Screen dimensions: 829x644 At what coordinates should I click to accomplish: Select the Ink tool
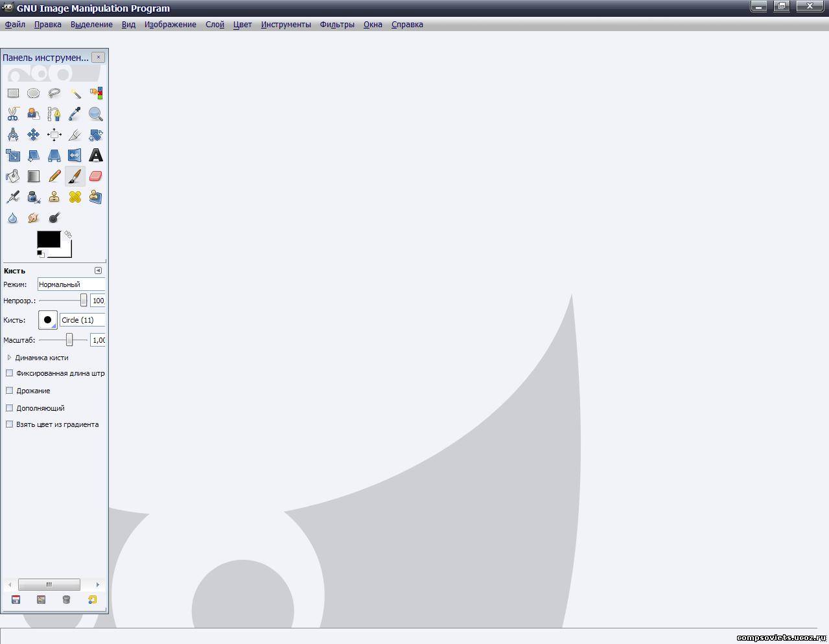[34, 197]
